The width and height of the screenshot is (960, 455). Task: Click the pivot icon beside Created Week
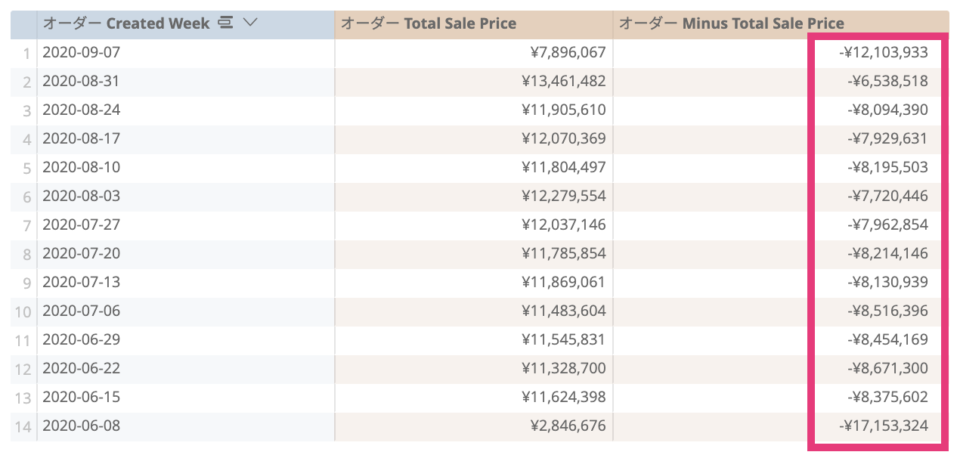226,24
